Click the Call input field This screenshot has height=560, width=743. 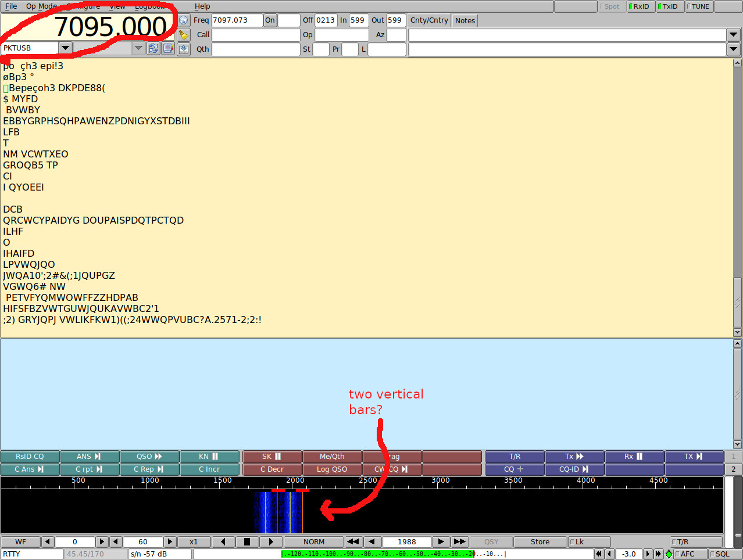(x=255, y=35)
